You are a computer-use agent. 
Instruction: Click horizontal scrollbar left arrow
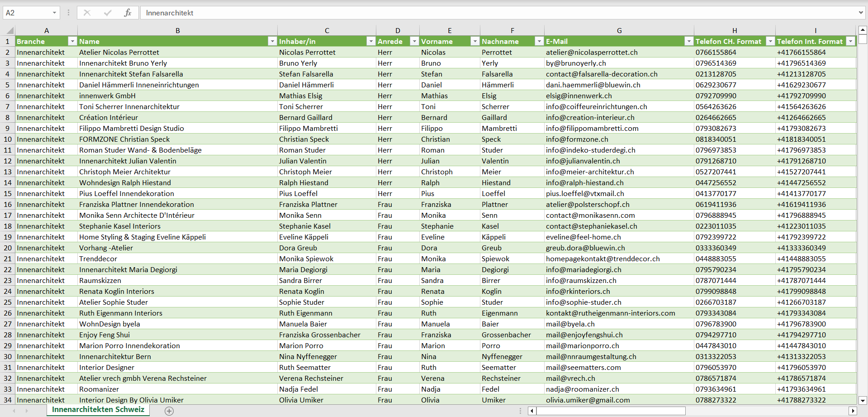[532, 411]
